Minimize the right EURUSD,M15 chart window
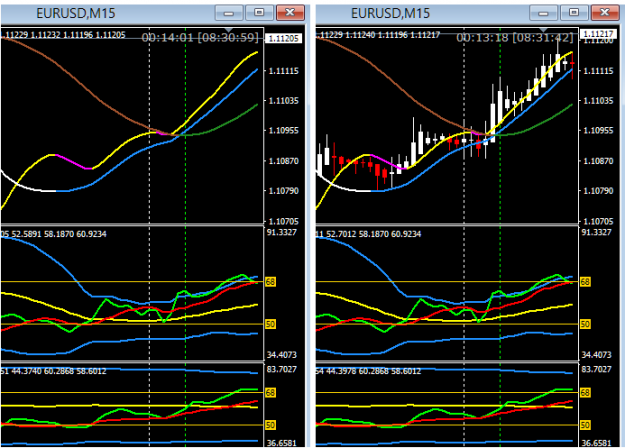625x448 pixels. tap(543, 13)
